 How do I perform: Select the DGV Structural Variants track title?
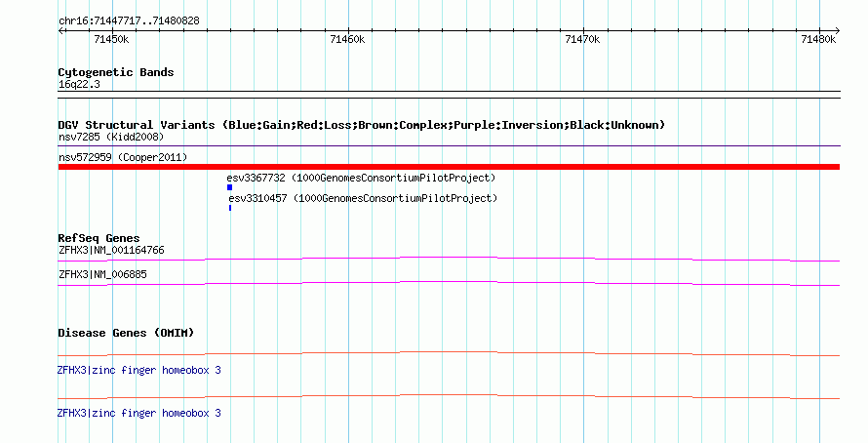(362, 125)
